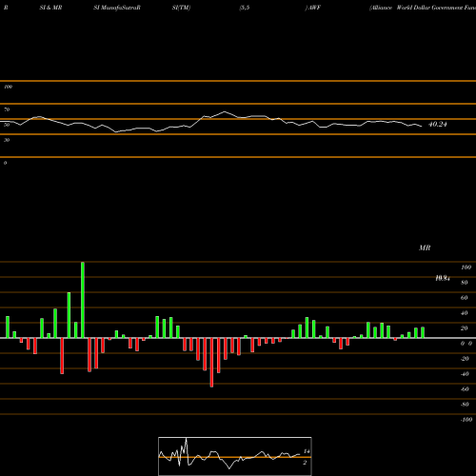Image resolution: width=476 pixels, height=476 pixels.
Task: Click the MR axis label -80
Action: coord(465,405)
